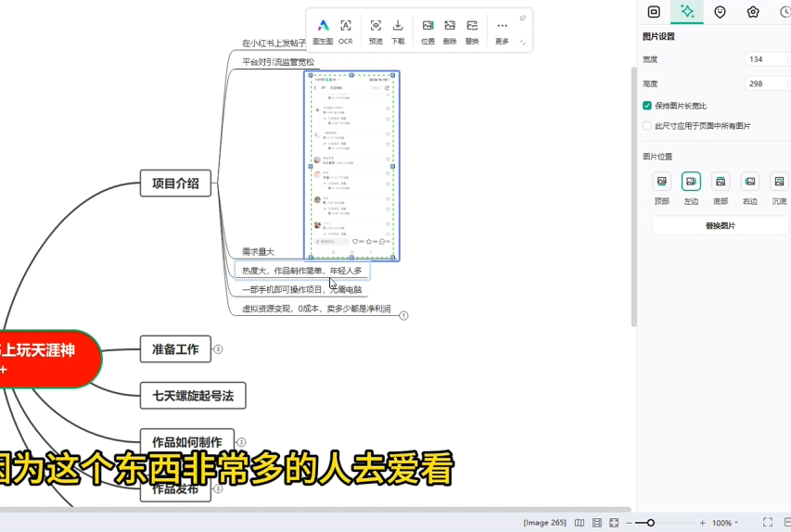The width and height of the screenshot is (791, 532).
Task: Enable 此尺寸应用于页面中所有图片 checkbox
Action: (x=647, y=126)
